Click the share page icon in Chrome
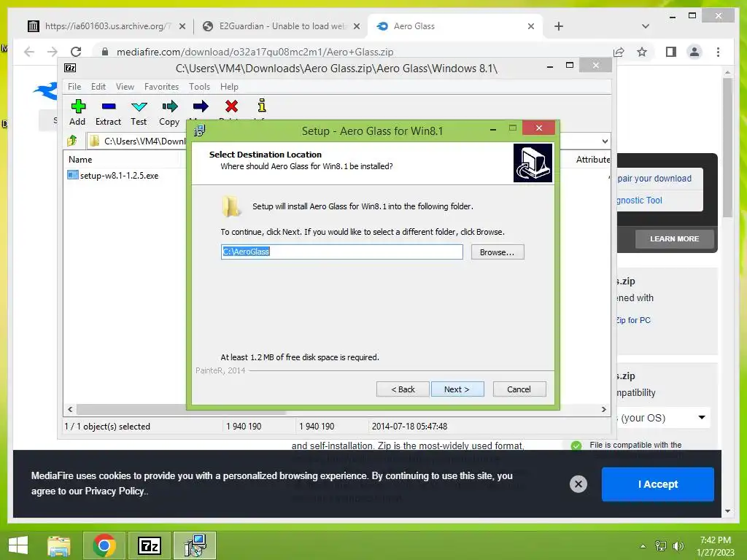 [x=619, y=52]
